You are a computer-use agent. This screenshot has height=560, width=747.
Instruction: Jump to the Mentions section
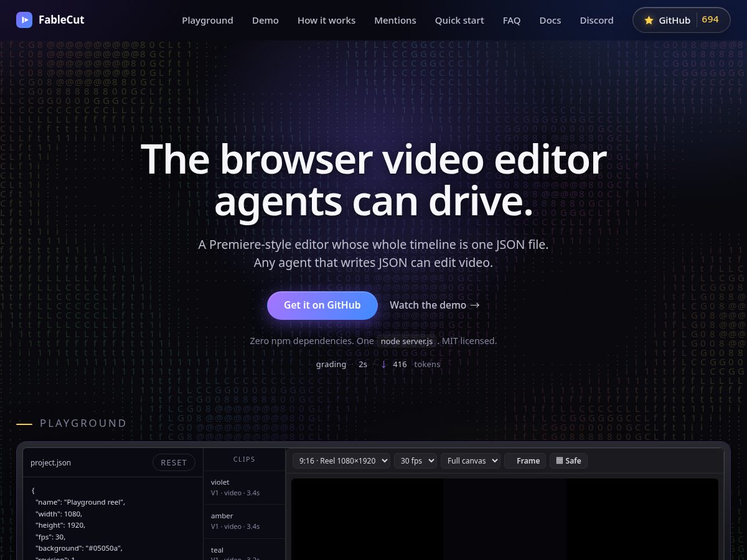point(395,21)
